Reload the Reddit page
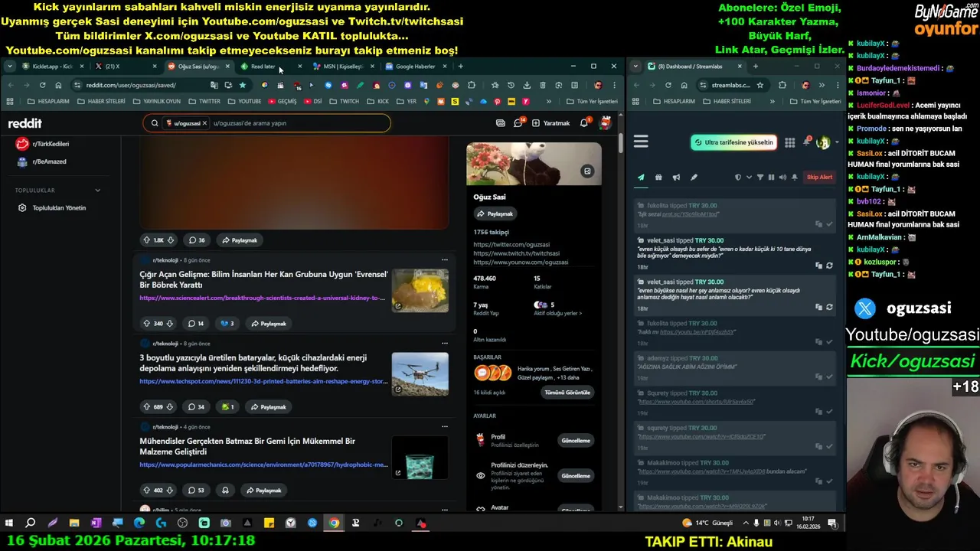 [x=42, y=85]
